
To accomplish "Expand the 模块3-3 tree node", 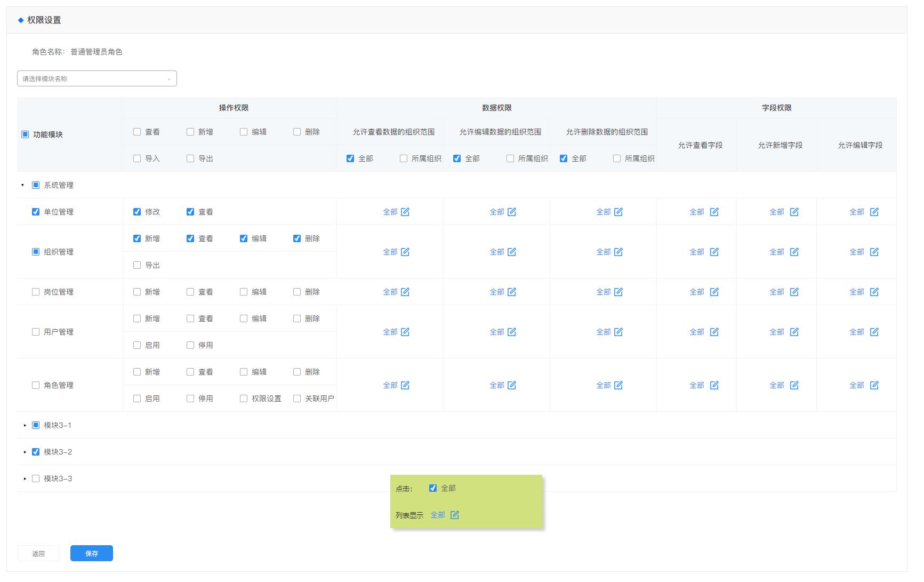I will point(25,479).
